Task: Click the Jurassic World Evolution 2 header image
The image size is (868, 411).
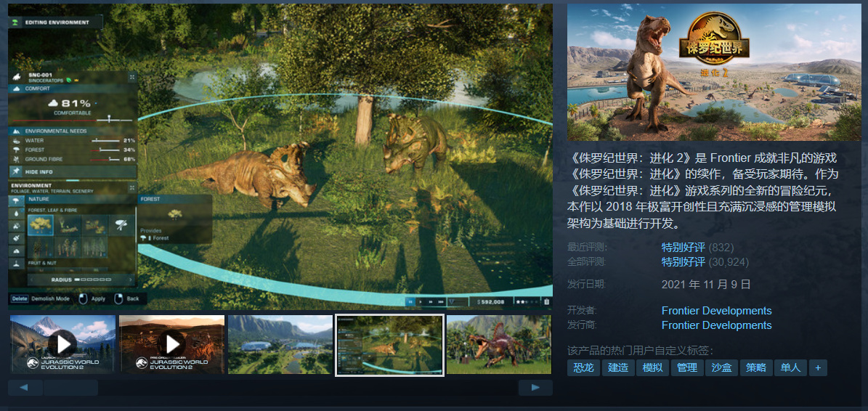Action: click(x=714, y=73)
